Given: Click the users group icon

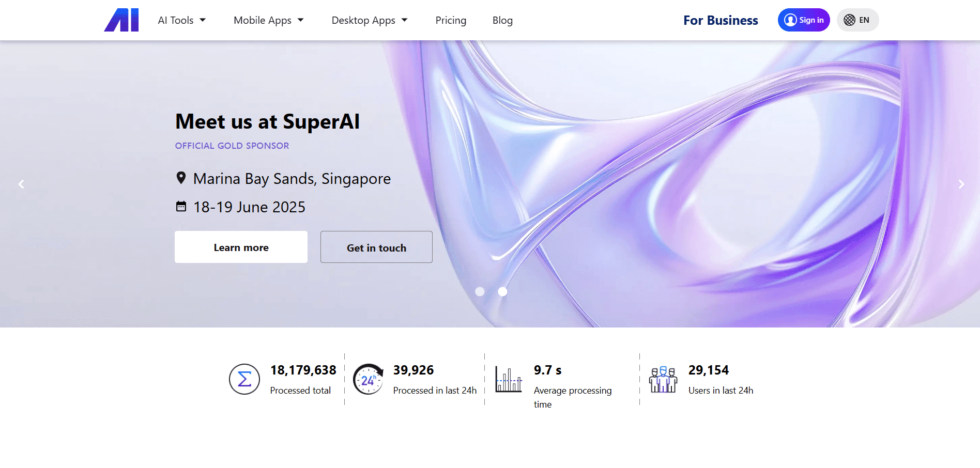Looking at the screenshot, I should pyautogui.click(x=663, y=379).
